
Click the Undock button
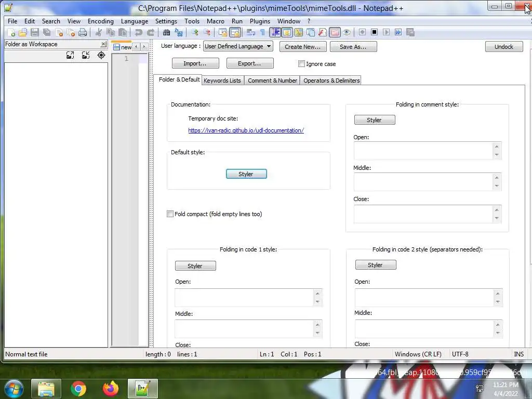(504, 46)
